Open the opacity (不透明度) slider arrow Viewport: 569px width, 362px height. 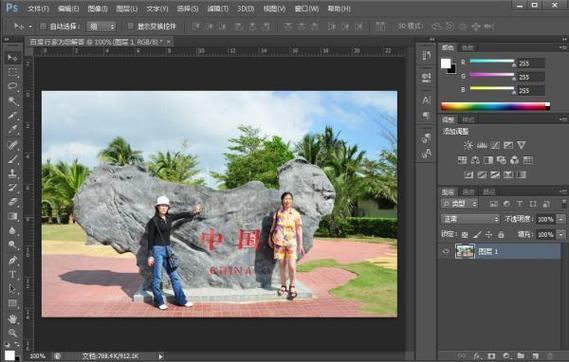point(561,219)
